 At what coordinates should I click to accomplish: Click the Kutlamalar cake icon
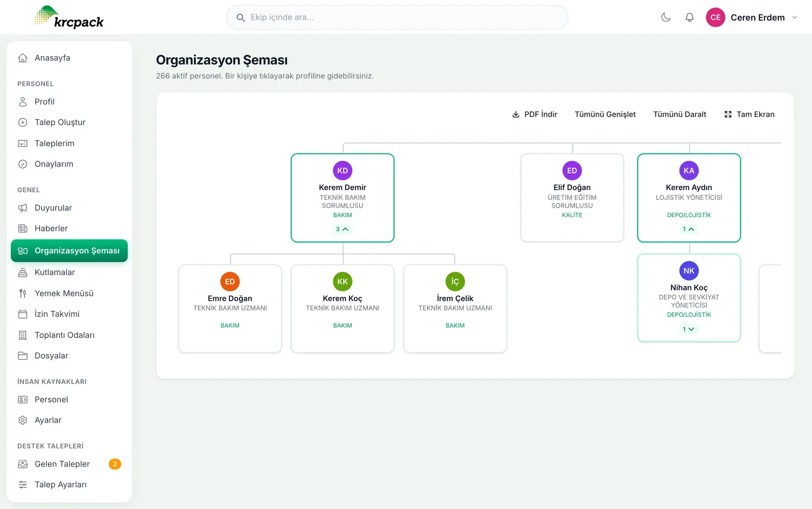[x=23, y=273]
